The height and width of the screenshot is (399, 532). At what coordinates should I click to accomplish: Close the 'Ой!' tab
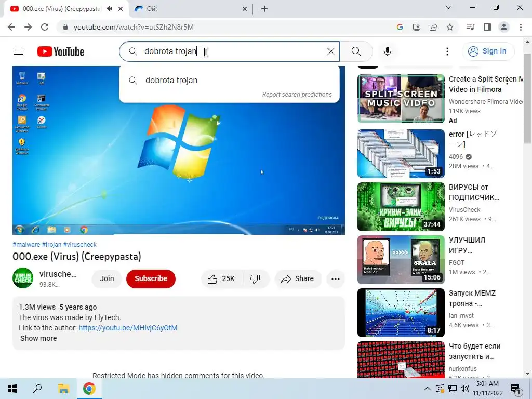(245, 9)
